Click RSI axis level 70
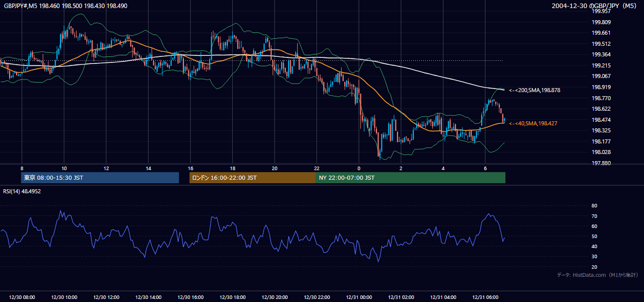Screen dimensions: 644x302 [595, 216]
